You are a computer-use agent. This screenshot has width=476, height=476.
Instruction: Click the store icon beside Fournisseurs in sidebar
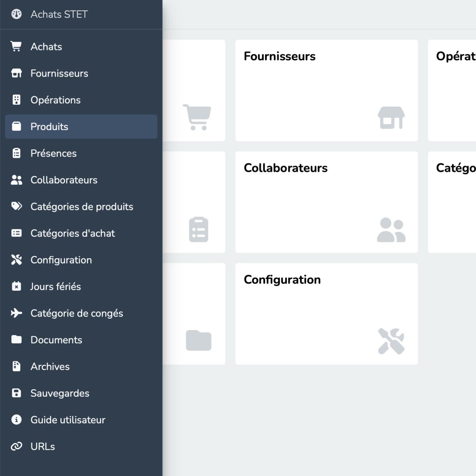16,73
